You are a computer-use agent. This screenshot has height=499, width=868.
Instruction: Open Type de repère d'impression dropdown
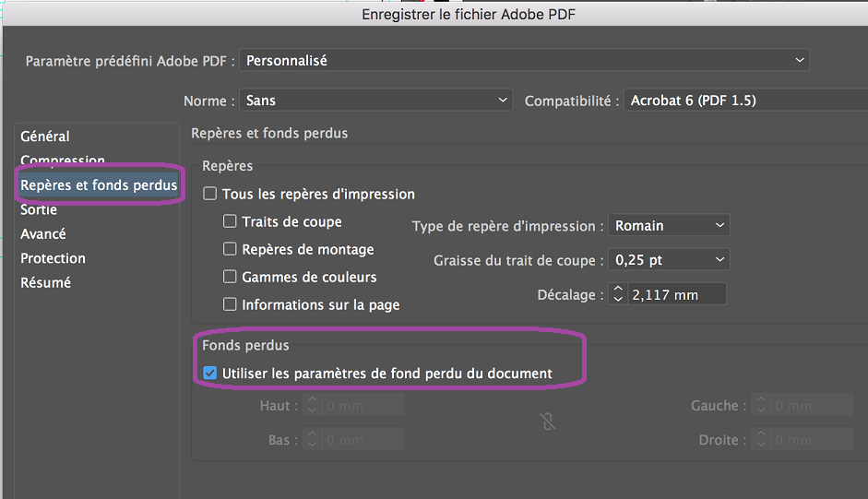coord(669,225)
